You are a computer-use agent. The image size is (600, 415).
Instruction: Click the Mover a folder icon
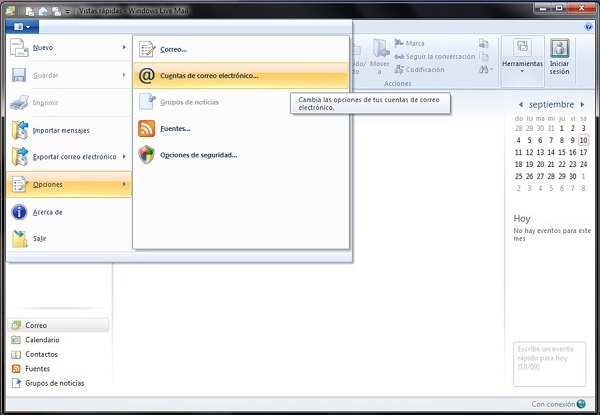tap(380, 48)
